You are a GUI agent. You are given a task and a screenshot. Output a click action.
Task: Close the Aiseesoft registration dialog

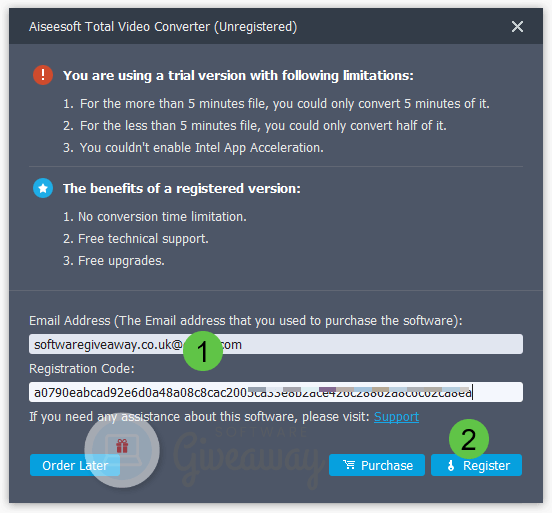[517, 26]
